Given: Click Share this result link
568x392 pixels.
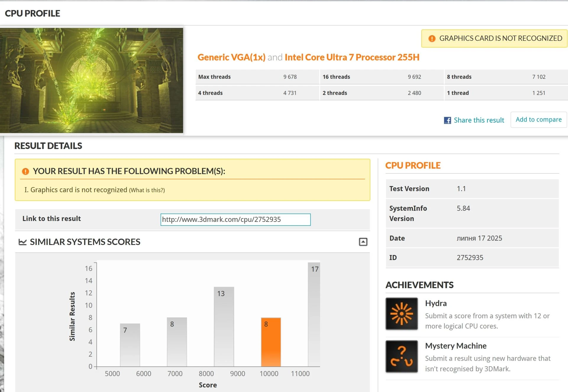Looking at the screenshot, I should point(479,120).
